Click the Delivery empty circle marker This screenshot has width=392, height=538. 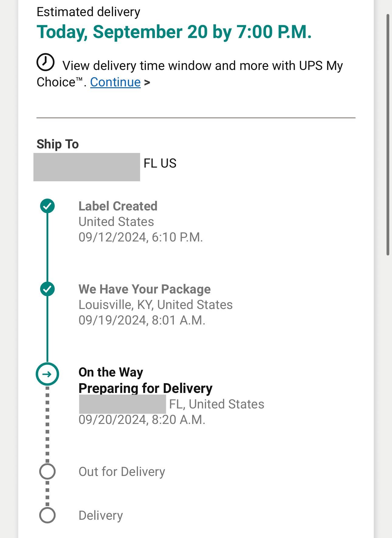(47, 515)
